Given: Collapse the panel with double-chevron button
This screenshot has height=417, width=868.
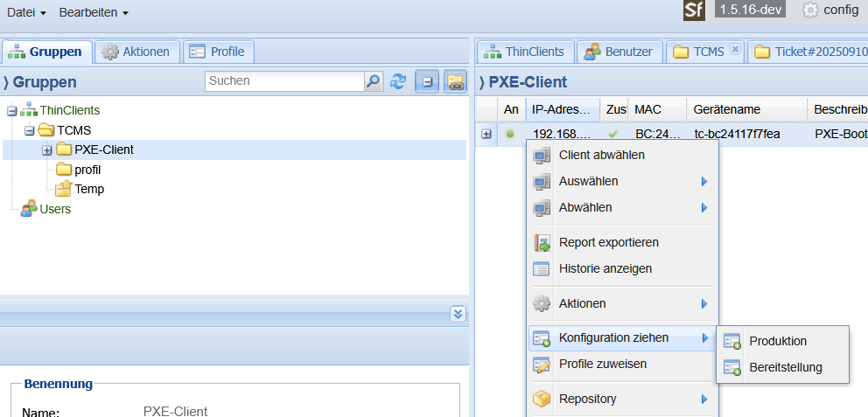Looking at the screenshot, I should coord(458,314).
